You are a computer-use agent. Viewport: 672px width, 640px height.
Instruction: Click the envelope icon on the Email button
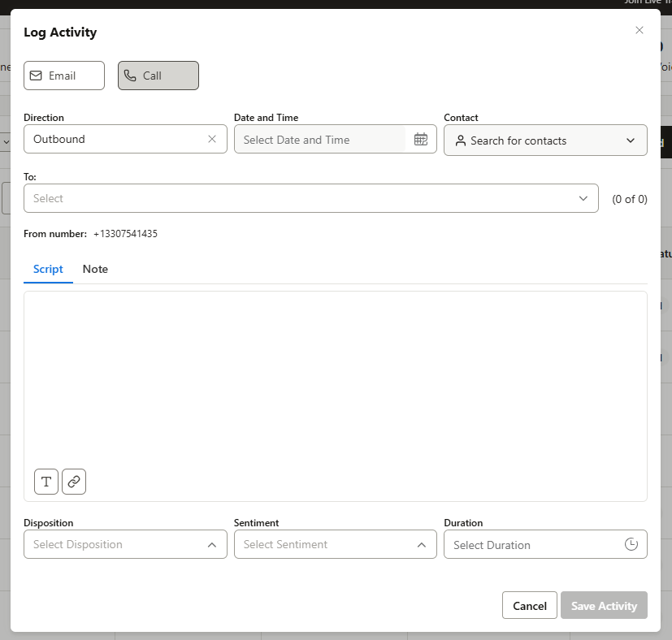[x=37, y=75]
